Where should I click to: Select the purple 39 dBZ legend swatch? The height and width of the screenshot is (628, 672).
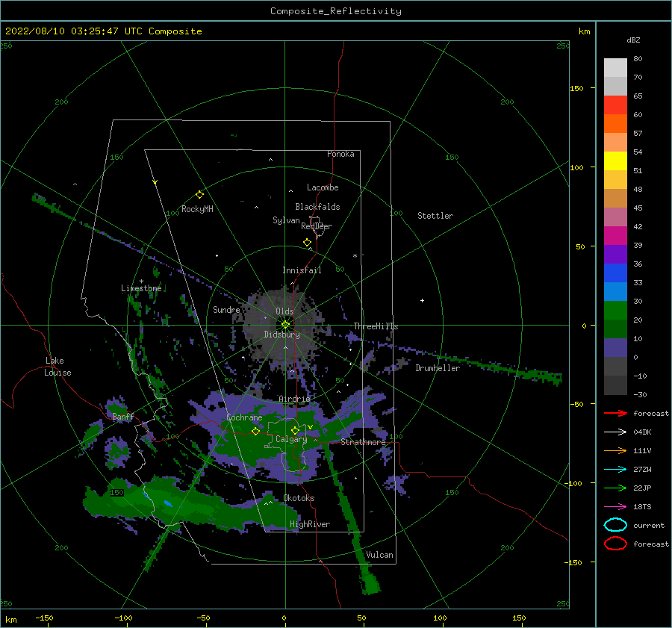point(615,254)
